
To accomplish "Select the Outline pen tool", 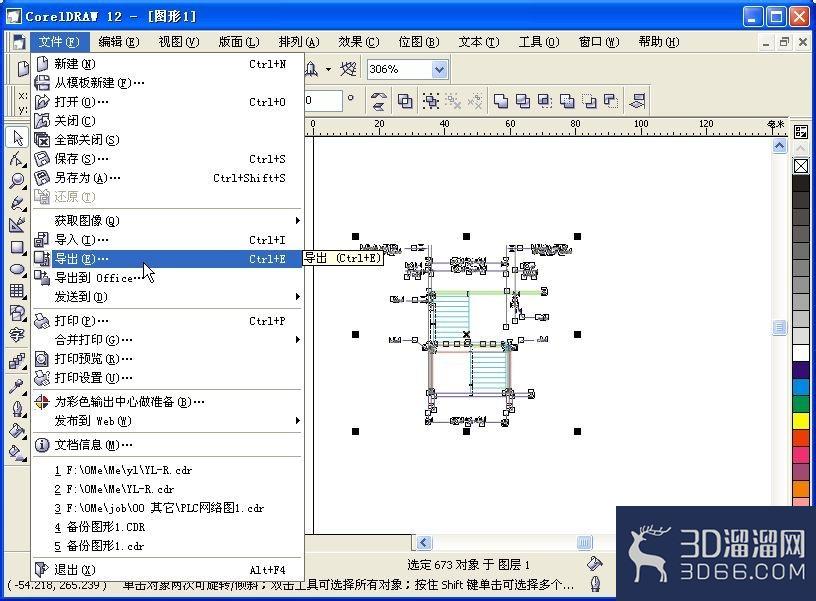I will pyautogui.click(x=17, y=408).
